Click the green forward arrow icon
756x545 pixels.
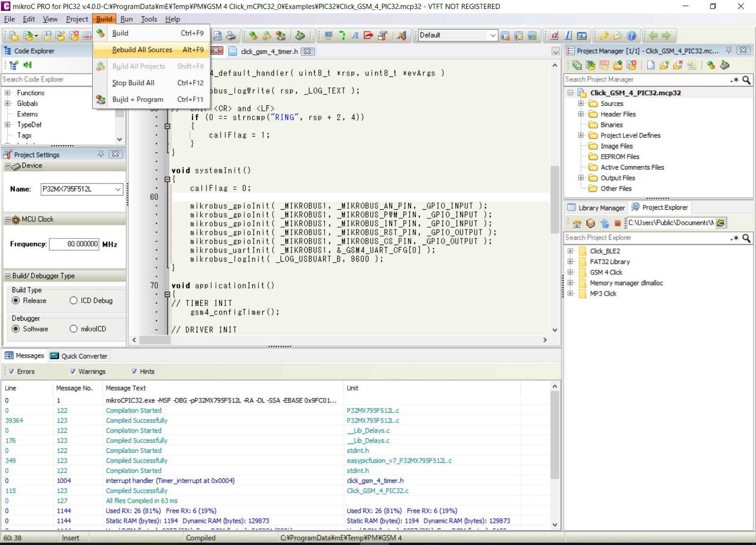coord(666,35)
